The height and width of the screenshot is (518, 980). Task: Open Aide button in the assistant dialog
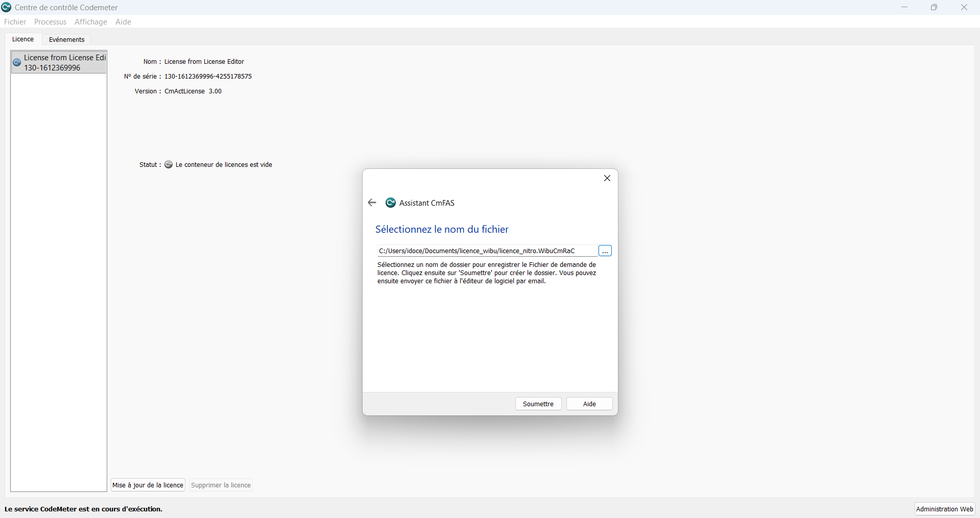589,404
